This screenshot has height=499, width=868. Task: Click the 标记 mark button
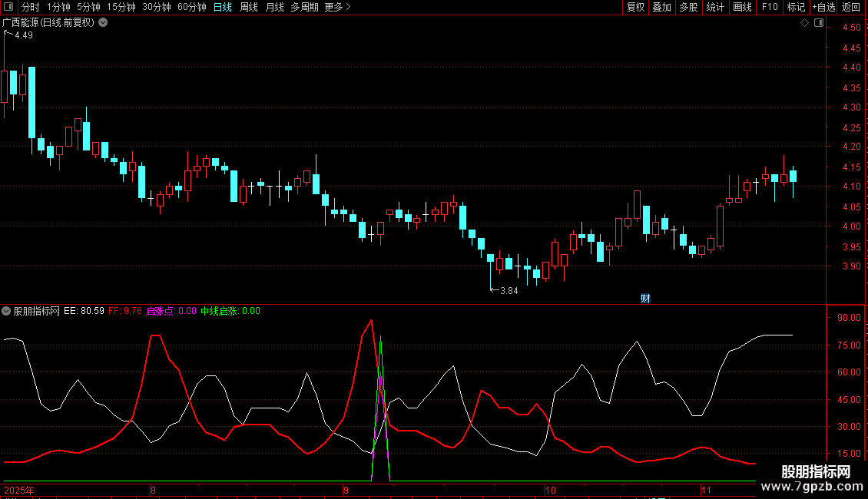[x=796, y=7]
